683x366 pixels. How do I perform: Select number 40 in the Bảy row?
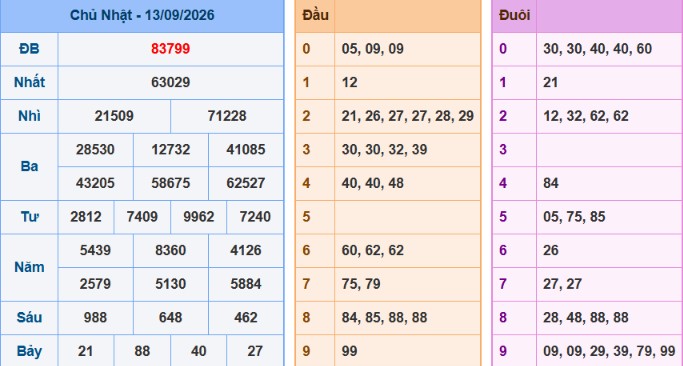coord(199,351)
